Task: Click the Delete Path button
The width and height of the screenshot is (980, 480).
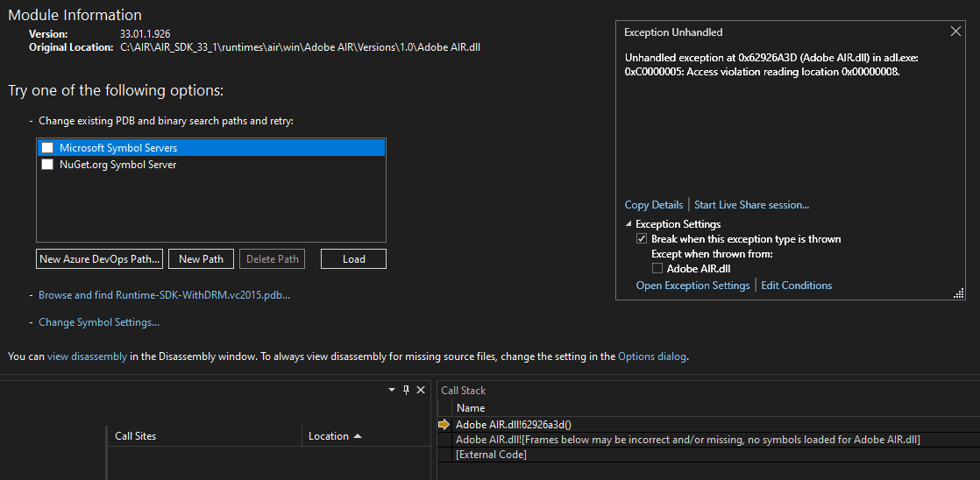Action: tap(273, 259)
